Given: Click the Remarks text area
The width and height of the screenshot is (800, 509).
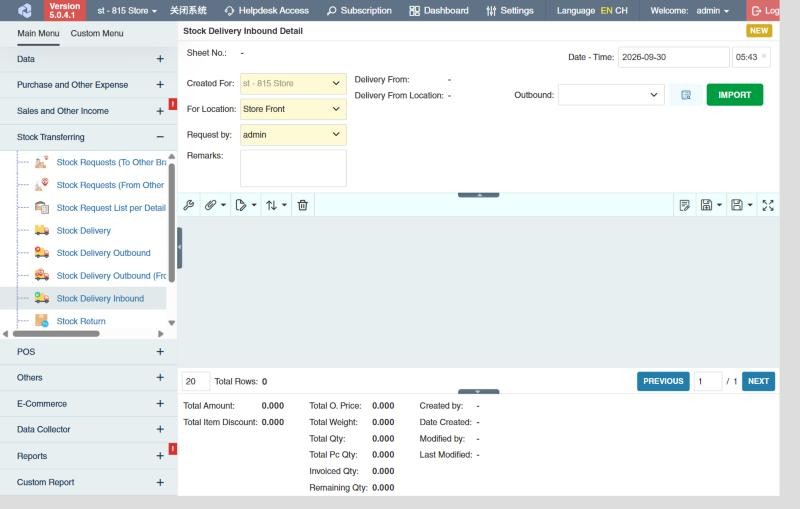Looking at the screenshot, I should (x=293, y=168).
